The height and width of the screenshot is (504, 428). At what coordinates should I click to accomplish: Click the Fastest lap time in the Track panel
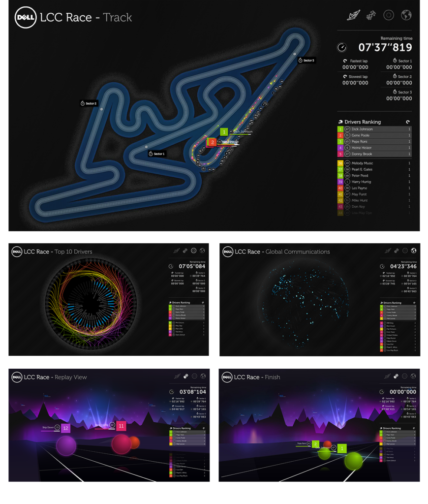[x=355, y=67]
